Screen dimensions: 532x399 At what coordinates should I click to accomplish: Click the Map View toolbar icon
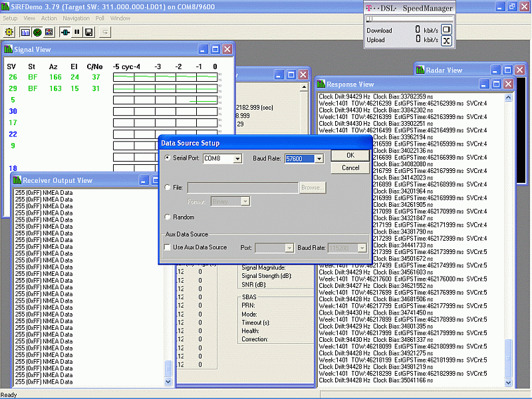pyautogui.click(x=50, y=31)
